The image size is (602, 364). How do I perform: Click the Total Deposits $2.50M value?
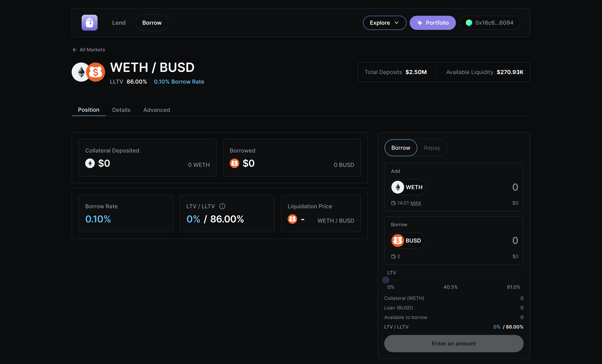pos(416,72)
